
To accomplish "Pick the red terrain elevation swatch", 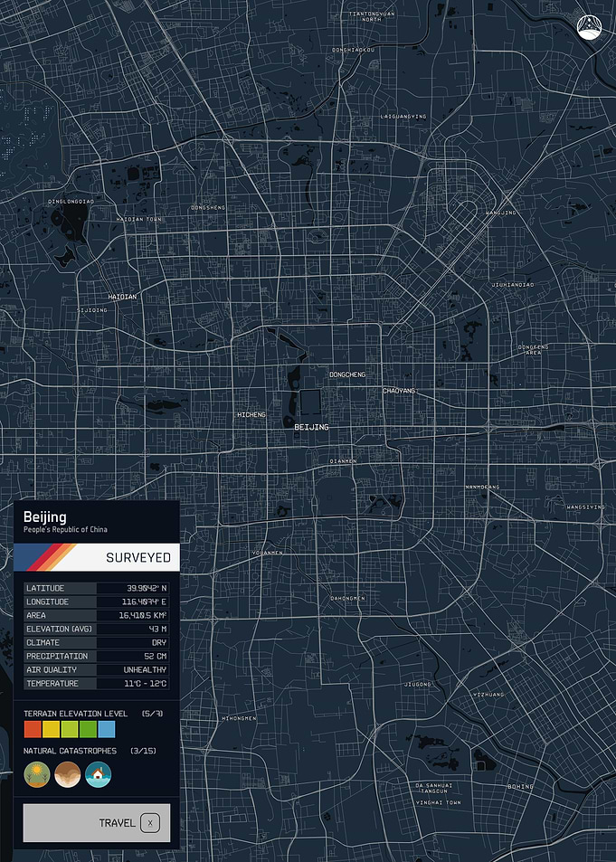I will point(33,730).
